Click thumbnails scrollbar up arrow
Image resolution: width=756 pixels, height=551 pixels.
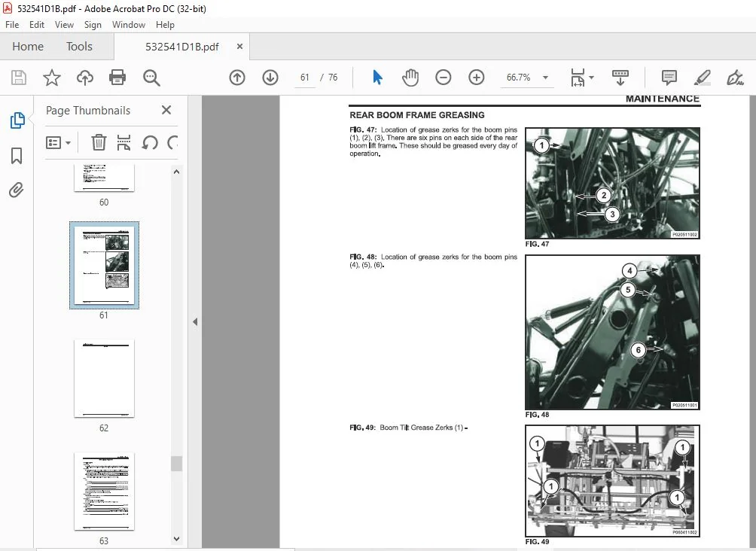point(176,172)
